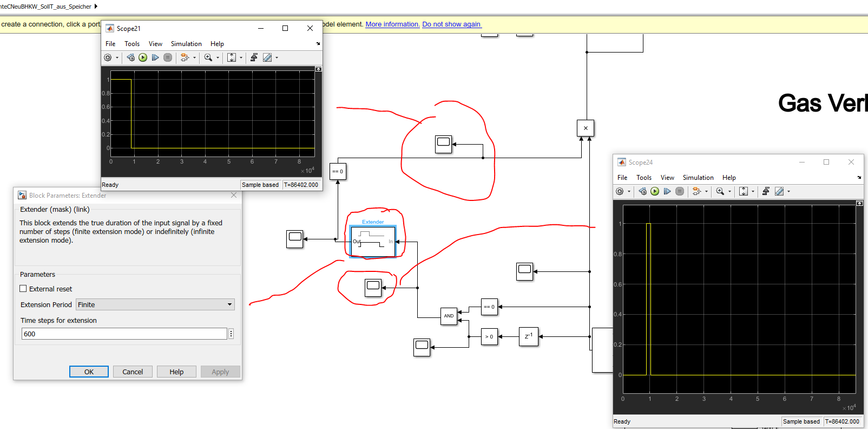The height and width of the screenshot is (429, 868).
Task: Select the Extender block on the canvas
Action: tap(373, 242)
